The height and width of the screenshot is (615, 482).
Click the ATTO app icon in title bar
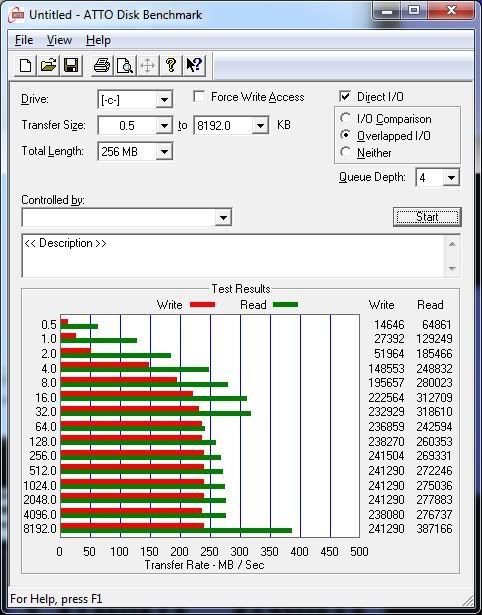(x=16, y=15)
